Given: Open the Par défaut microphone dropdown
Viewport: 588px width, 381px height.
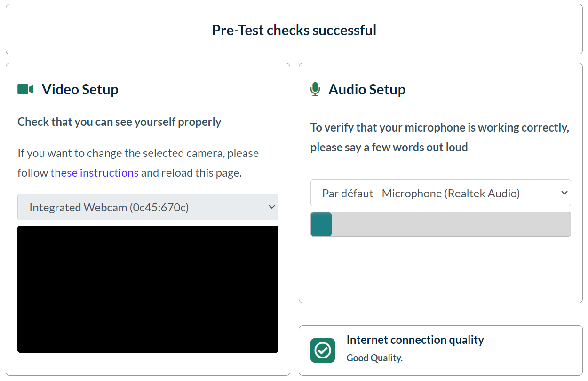Looking at the screenshot, I should pos(440,193).
